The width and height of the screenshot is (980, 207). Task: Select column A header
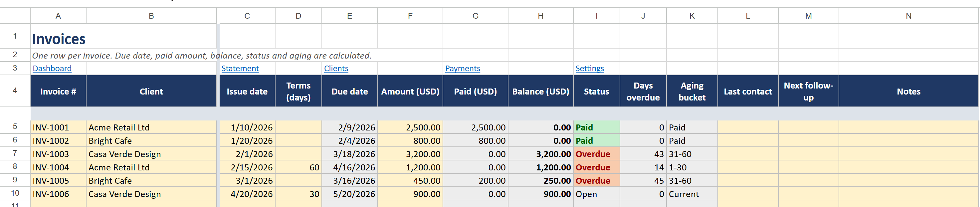[58, 16]
